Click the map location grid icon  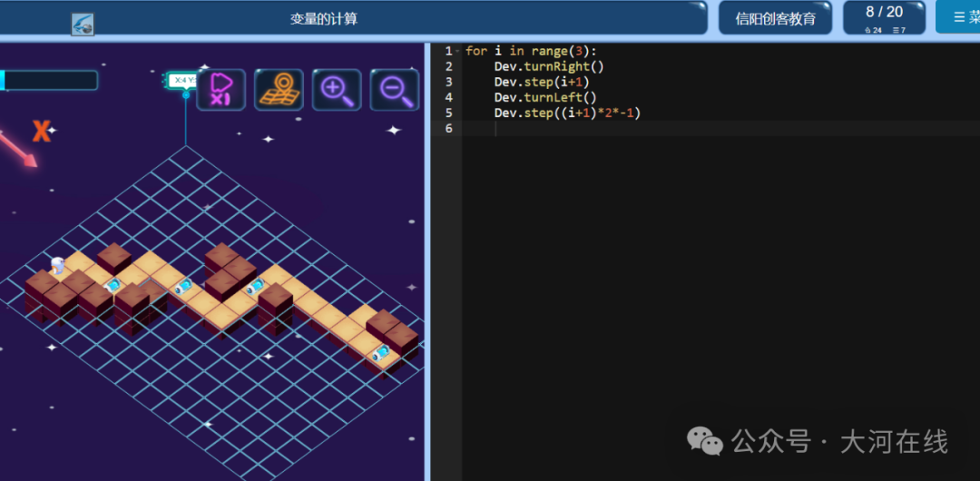(x=279, y=90)
